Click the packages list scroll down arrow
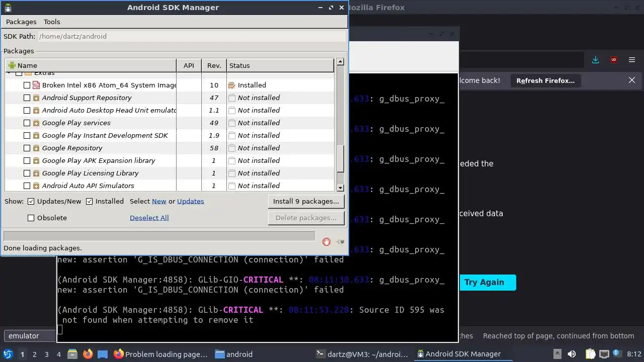This screenshot has height=362, width=644. tap(341, 188)
